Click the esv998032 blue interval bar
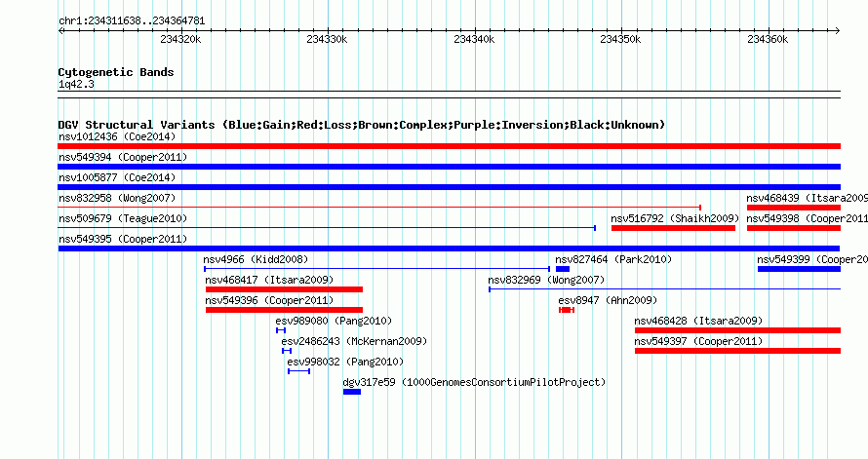 [299, 371]
